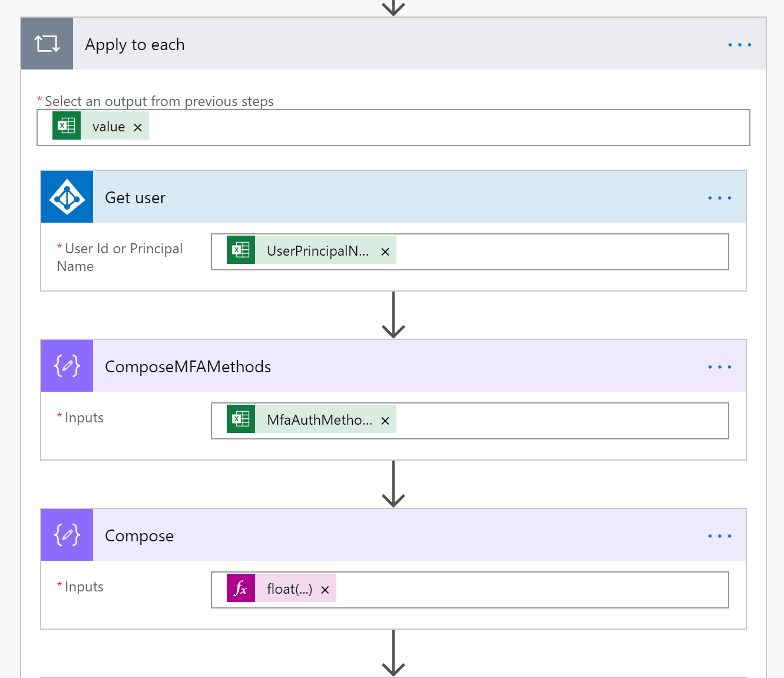
Task: Remove the UserPrincipalN... dynamic token
Action: [385, 252]
